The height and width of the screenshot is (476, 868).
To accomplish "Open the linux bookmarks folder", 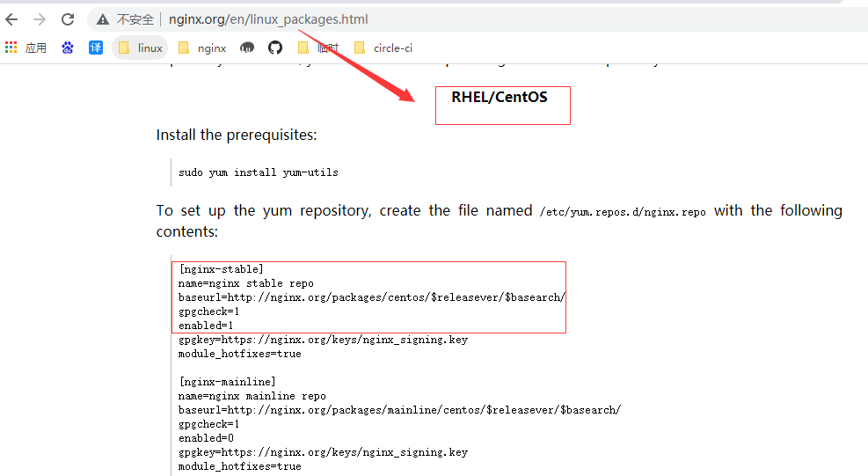I will (140, 48).
